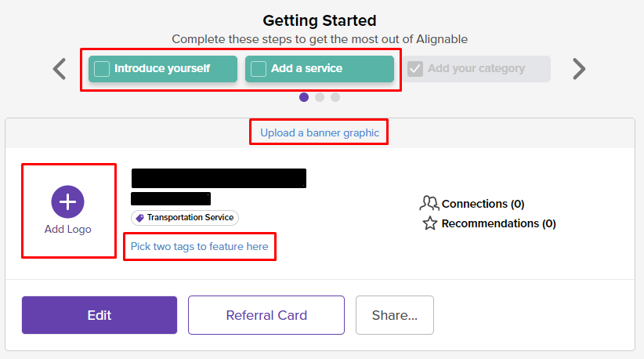The width and height of the screenshot is (644, 359).
Task: Click the tag icon in Transportation Service
Action: click(140, 218)
